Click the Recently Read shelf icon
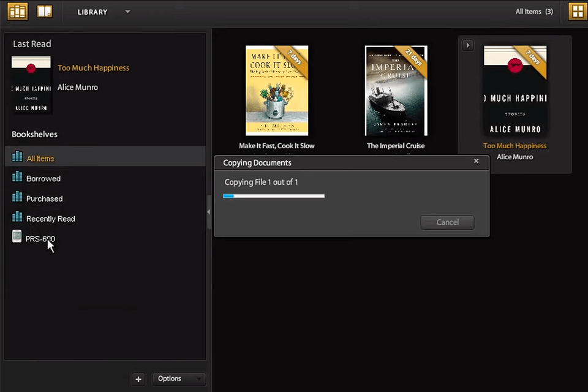Image resolution: width=588 pixels, height=392 pixels. click(x=17, y=216)
